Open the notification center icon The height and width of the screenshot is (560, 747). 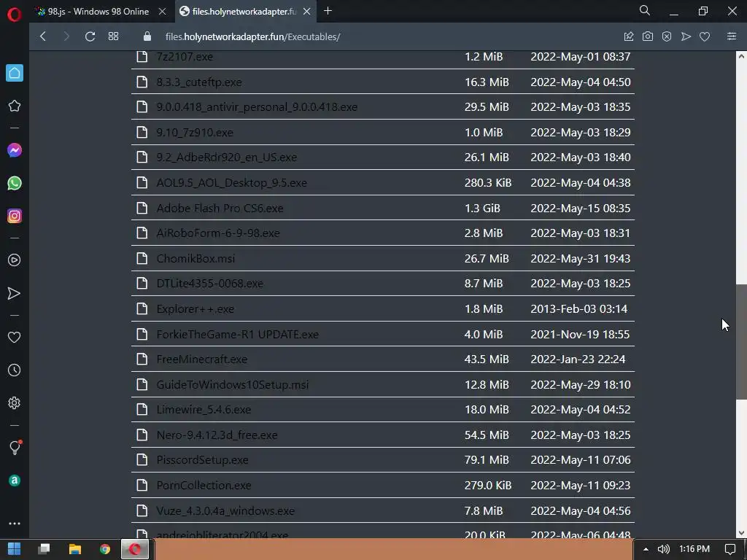coord(729,549)
